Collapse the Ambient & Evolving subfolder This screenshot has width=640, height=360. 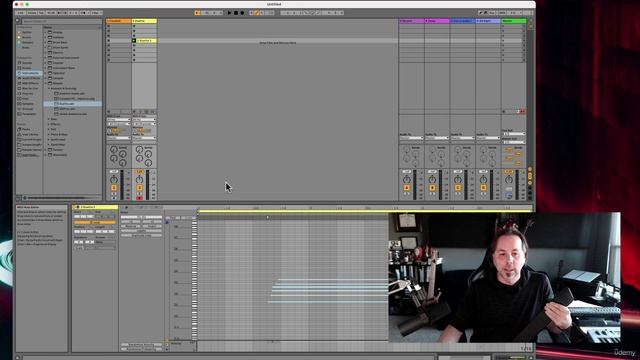point(49,88)
